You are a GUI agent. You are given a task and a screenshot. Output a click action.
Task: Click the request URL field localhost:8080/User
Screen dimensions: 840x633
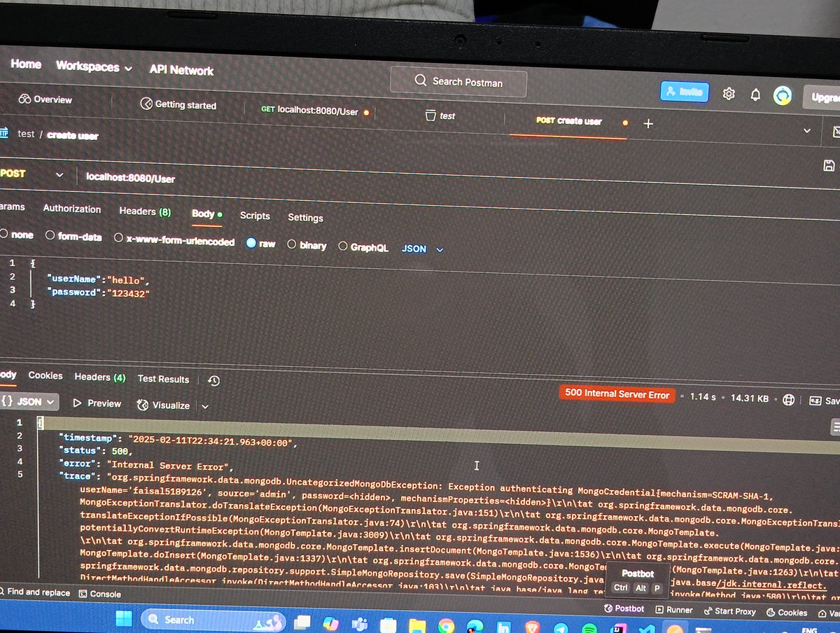coord(130,179)
